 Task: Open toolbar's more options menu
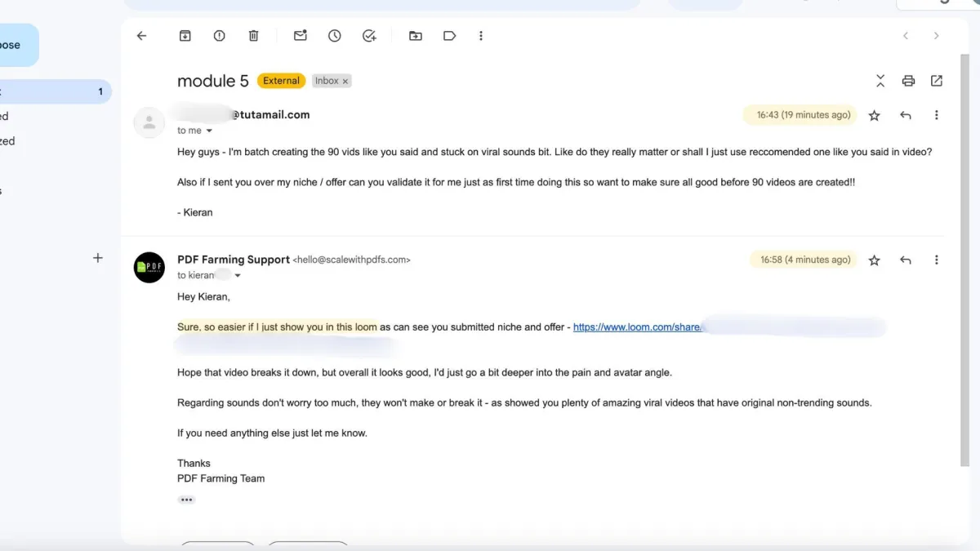(481, 36)
